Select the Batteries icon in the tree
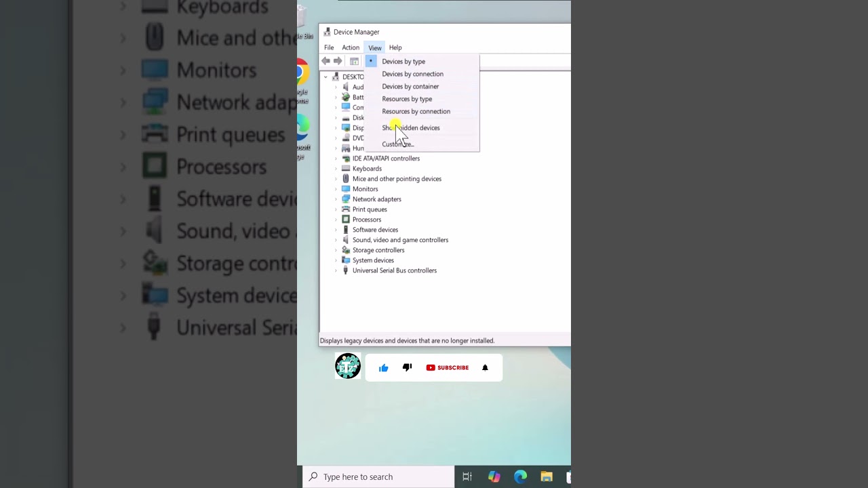This screenshot has height=488, width=868. point(346,97)
